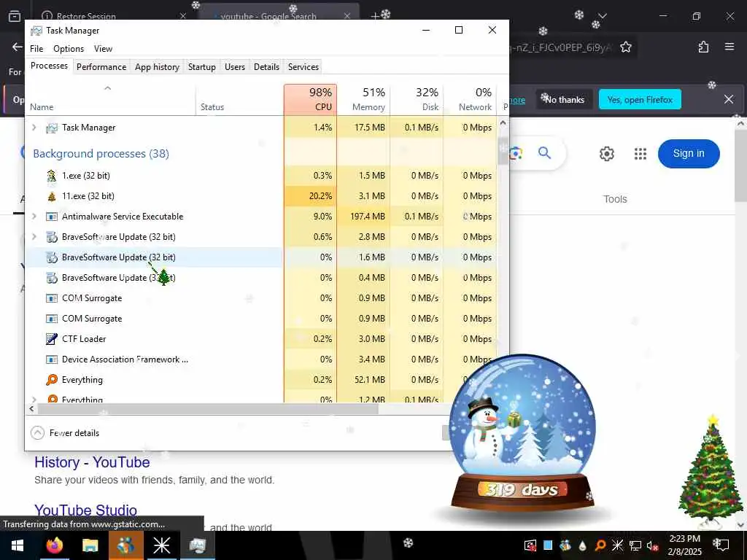Click the Christmas tree desktop decoration widget

point(710,472)
